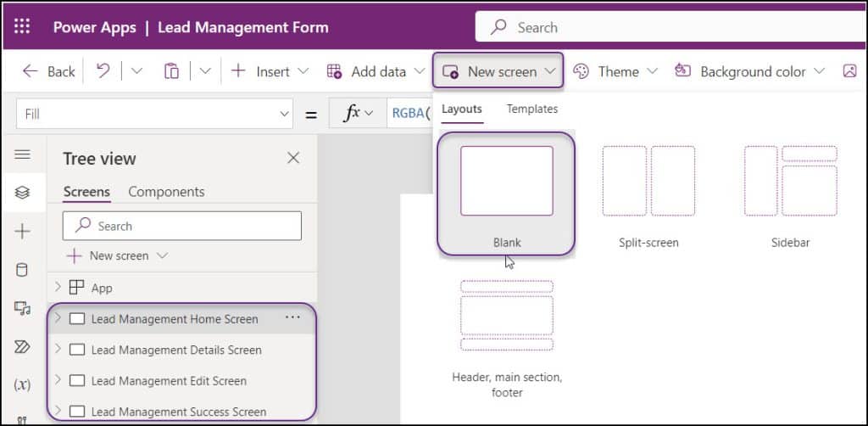868x426 pixels.
Task: Click the Power Apps title link
Action: [x=95, y=27]
